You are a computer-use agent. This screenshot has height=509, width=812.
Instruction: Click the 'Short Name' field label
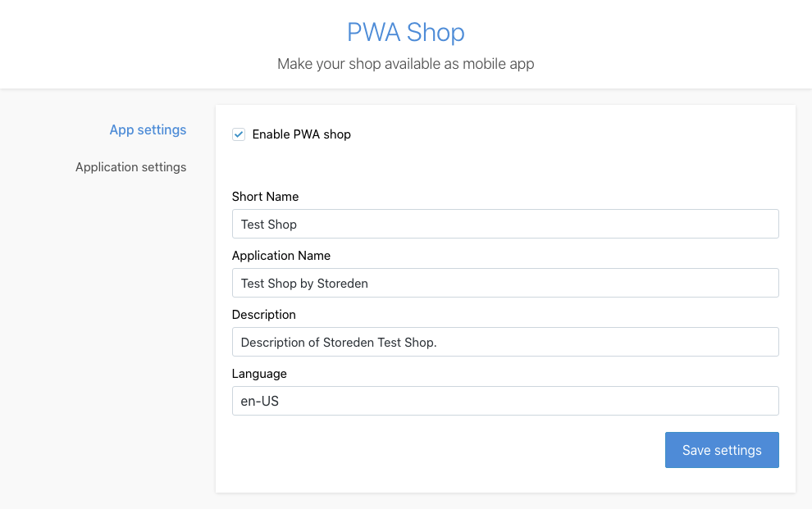[265, 197]
